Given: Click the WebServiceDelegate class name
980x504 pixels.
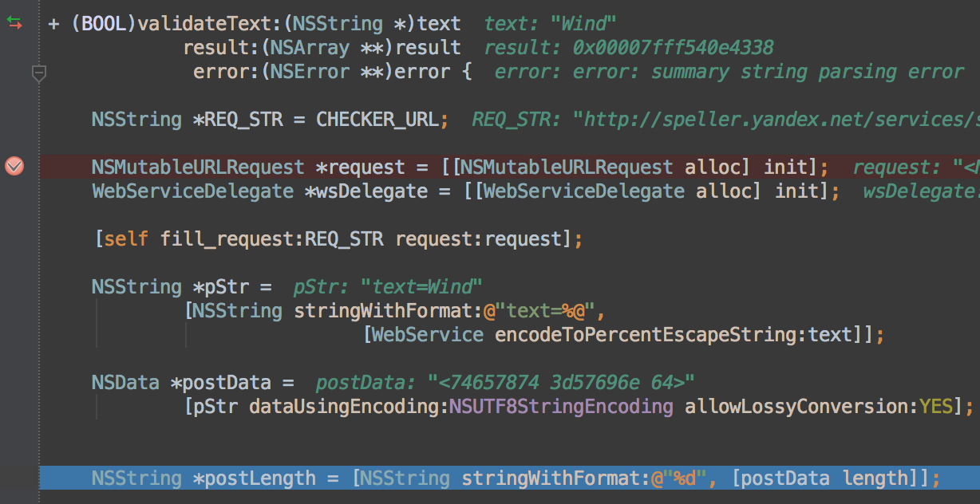Looking at the screenshot, I should click(192, 191).
